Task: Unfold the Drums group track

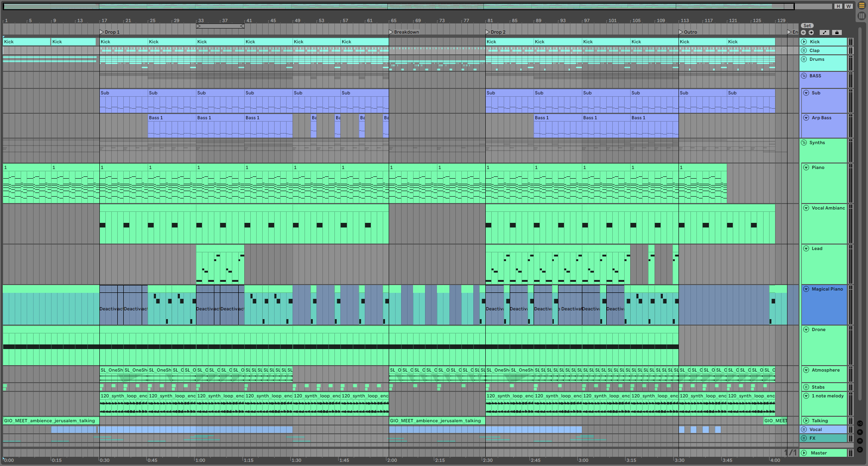Action: coord(804,59)
